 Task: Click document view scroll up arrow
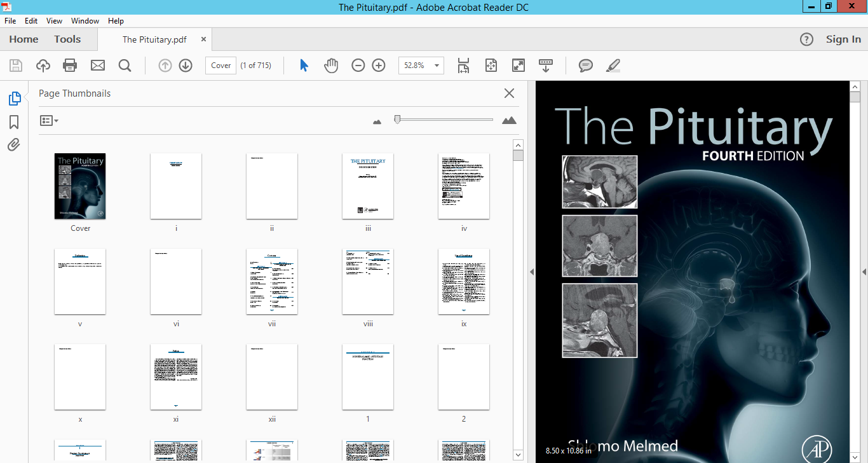click(x=855, y=86)
